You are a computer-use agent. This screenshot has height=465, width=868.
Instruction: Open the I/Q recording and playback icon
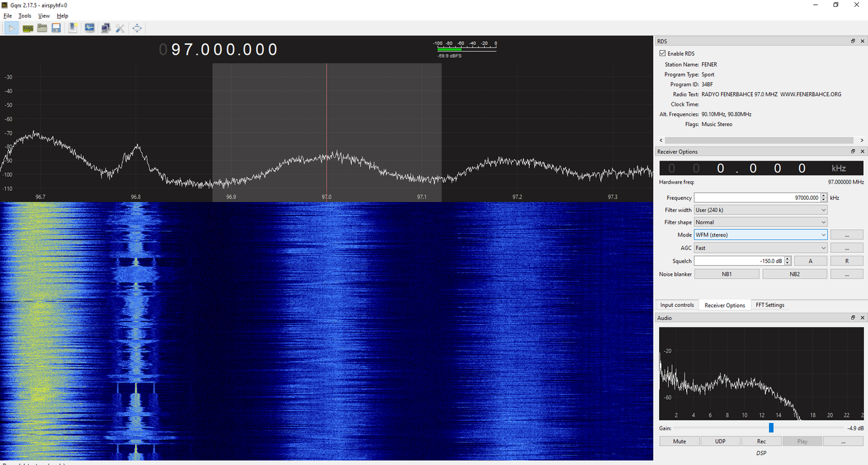[90, 28]
